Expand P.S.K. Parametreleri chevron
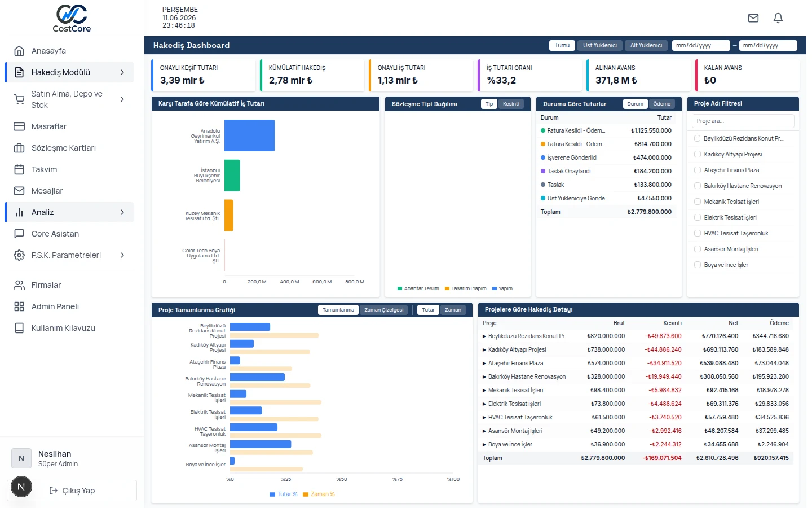The height and width of the screenshot is (508, 812). pyautogui.click(x=122, y=255)
